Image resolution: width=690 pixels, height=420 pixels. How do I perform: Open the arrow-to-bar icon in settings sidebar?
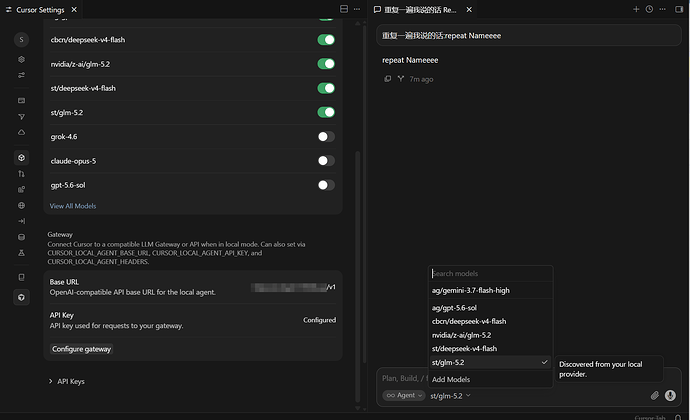point(21,221)
